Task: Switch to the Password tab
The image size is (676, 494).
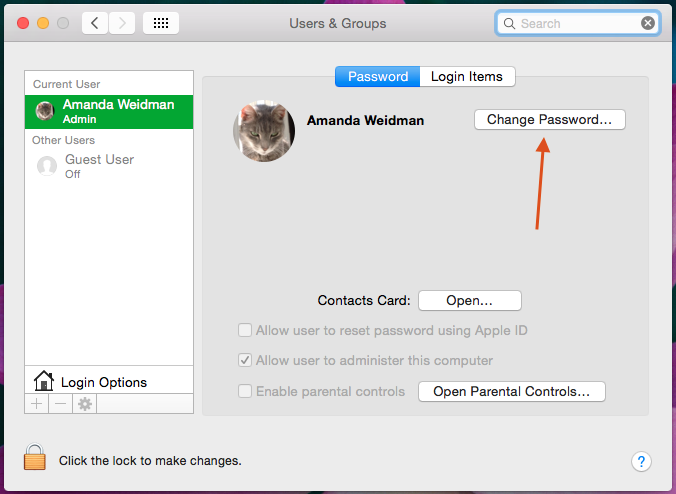Action: [378, 76]
